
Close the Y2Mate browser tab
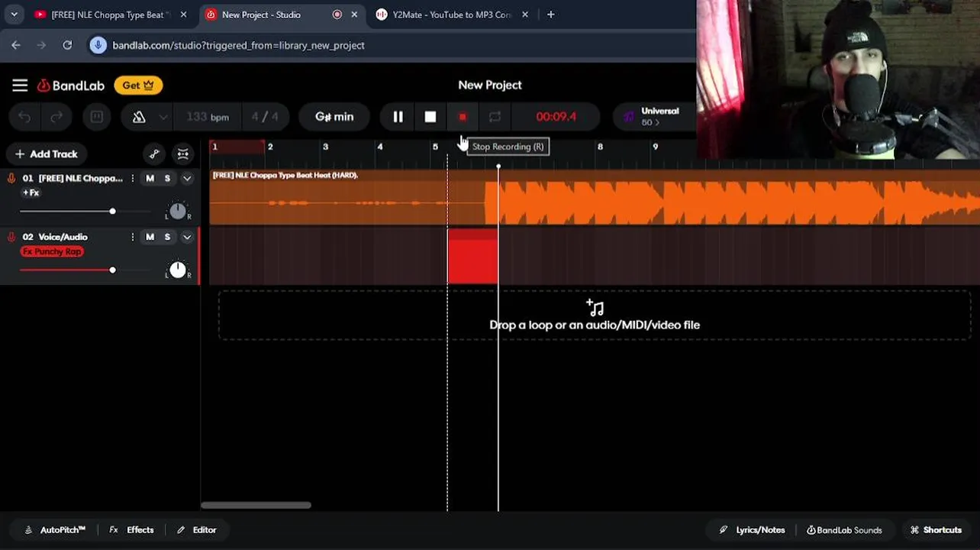525,15
